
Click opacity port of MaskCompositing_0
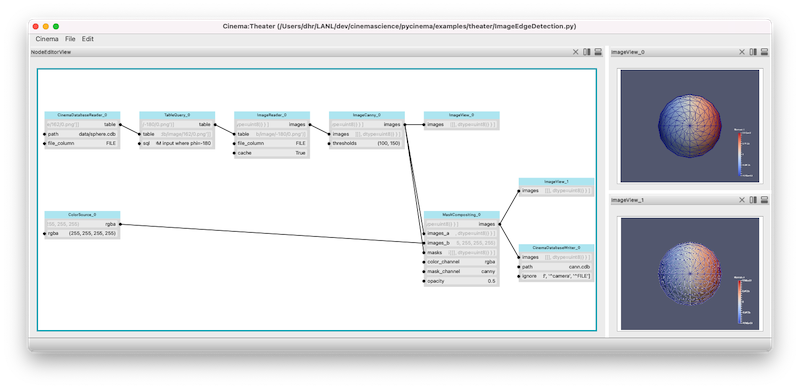point(424,281)
